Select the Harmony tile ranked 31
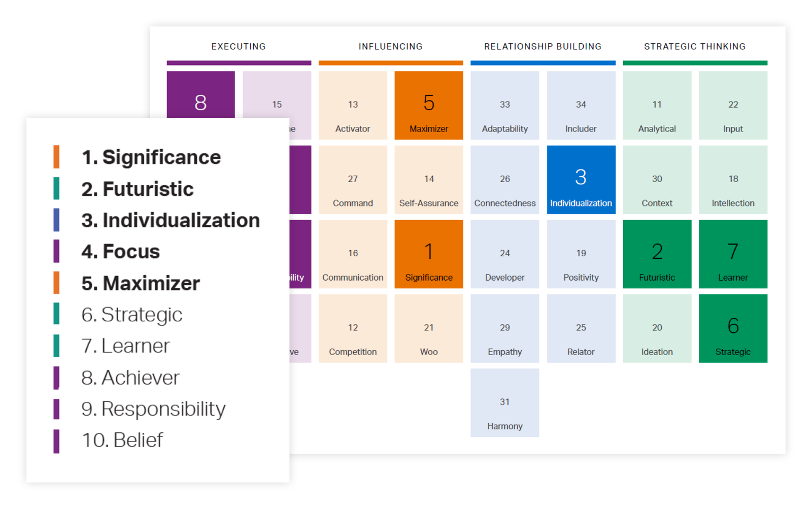This screenshot has height=508, width=812. tap(504, 402)
